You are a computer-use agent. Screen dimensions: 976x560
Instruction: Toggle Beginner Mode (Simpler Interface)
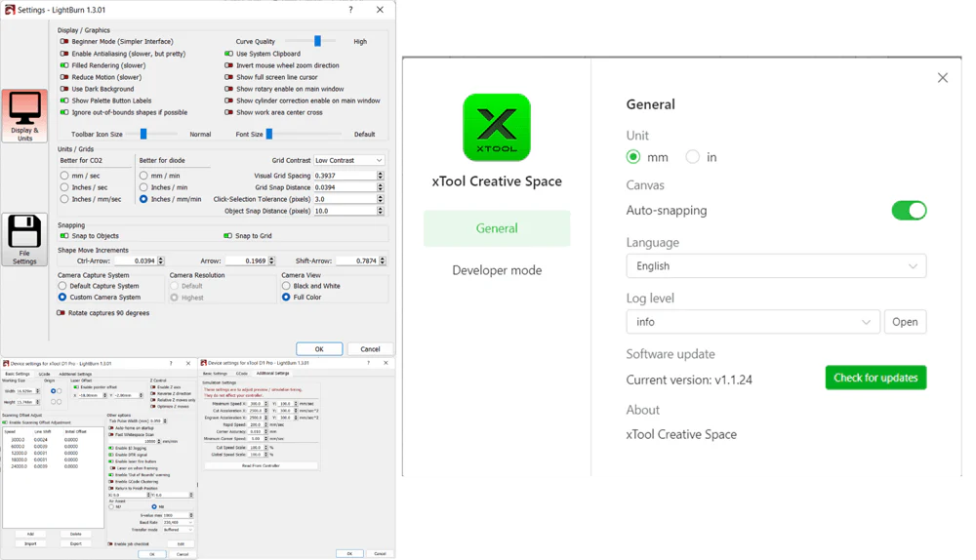64,42
